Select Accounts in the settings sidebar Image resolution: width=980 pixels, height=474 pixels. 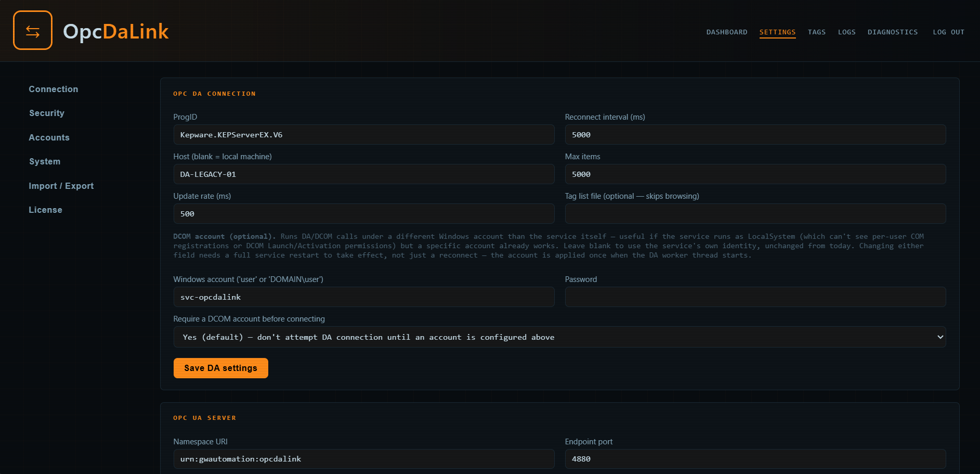[49, 137]
